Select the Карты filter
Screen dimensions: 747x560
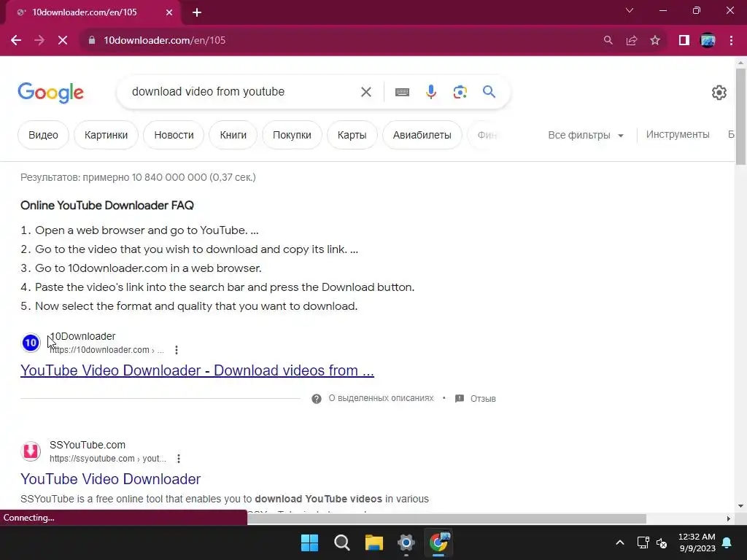click(352, 135)
